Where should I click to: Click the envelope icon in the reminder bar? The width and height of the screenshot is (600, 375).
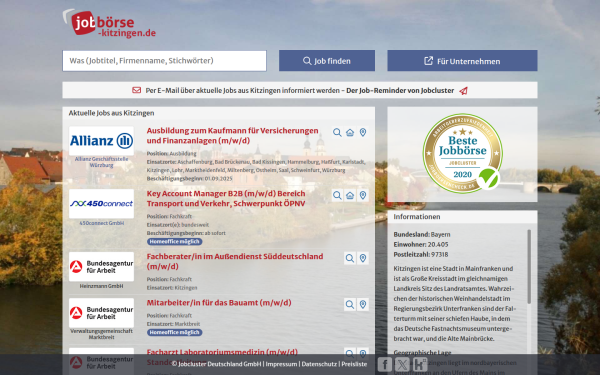pos(137,90)
